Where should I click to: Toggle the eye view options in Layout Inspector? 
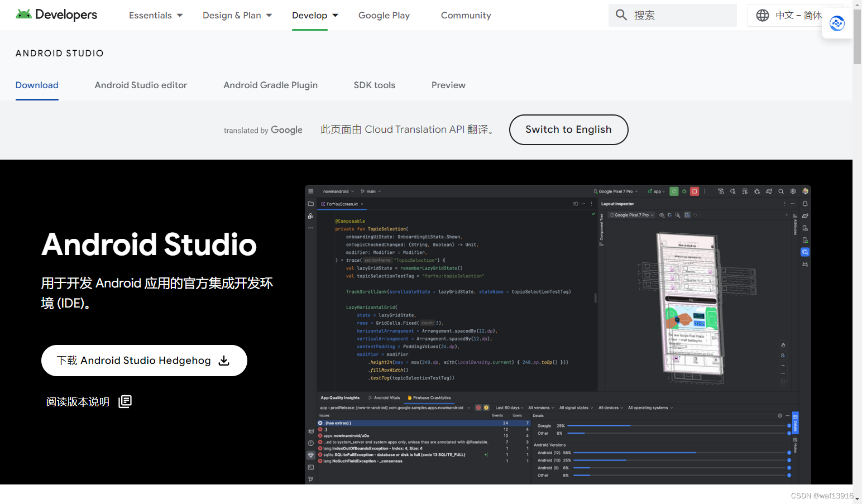(662, 215)
